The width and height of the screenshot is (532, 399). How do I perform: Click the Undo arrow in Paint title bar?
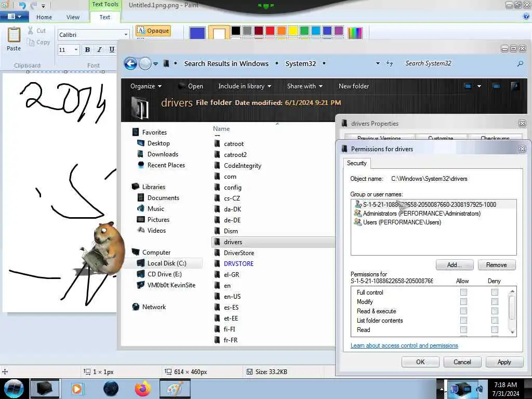(22, 5)
